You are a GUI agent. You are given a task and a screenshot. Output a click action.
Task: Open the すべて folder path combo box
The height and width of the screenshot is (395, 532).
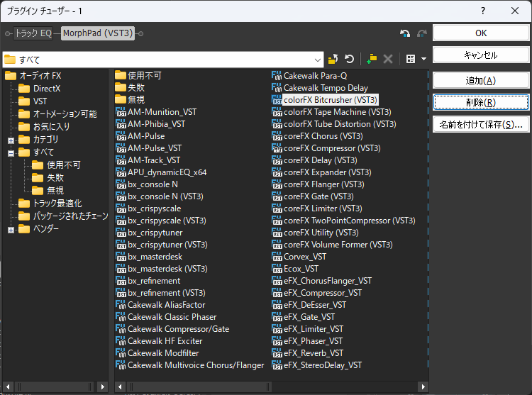pos(163,60)
